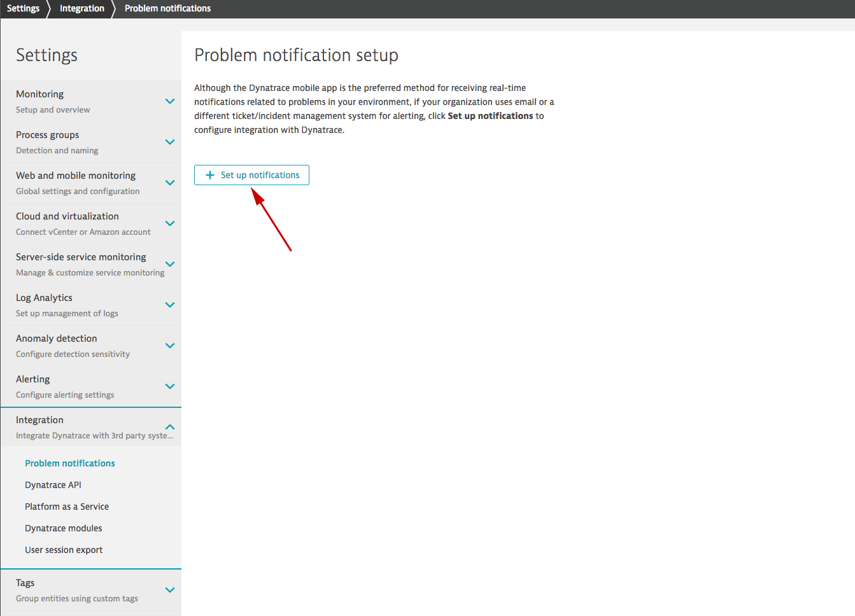Screen dimensions: 855x616
Task: Open Settings in the breadcrumb bar
Action: coord(23,8)
